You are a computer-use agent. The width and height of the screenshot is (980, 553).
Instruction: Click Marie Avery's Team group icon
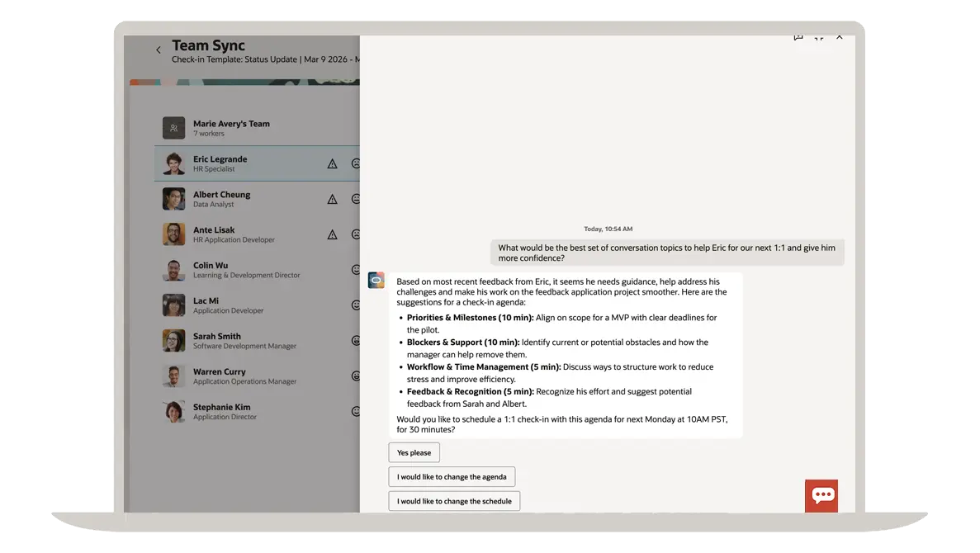click(x=173, y=128)
